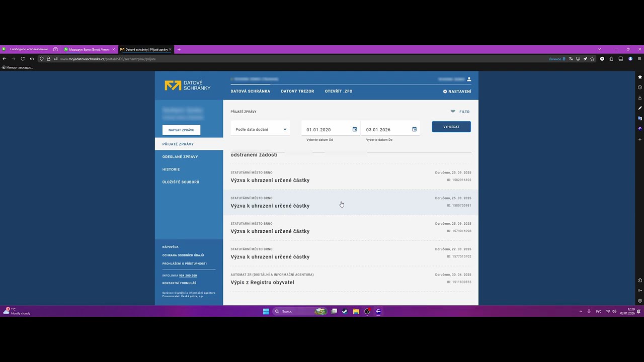Go to ODESLANÉ ZPRÁVY
The height and width of the screenshot is (362, 644).
pos(180,157)
